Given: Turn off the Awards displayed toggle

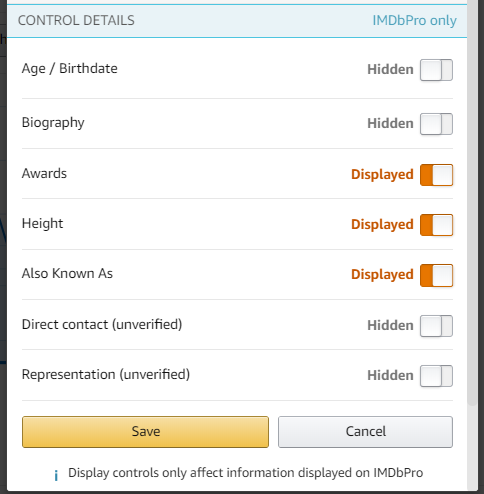Looking at the screenshot, I should (x=436, y=175).
